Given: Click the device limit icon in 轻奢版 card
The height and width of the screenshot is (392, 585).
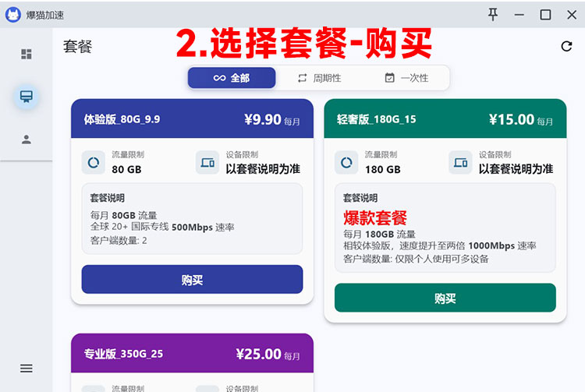Looking at the screenshot, I should 460,163.
